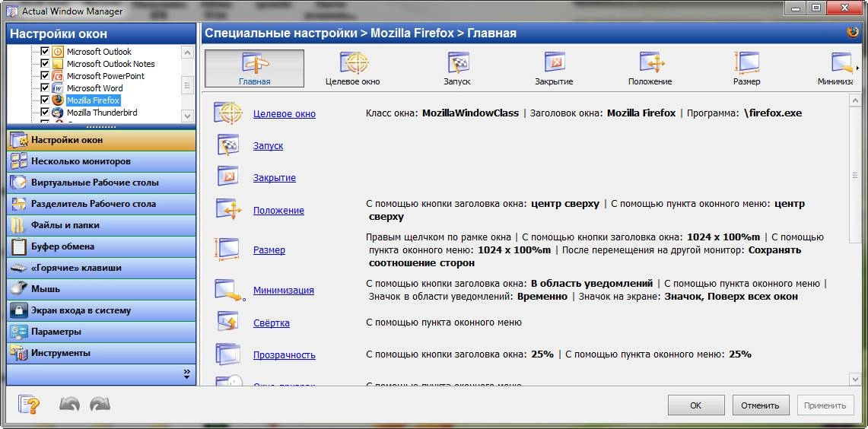Open the Главная toolbar tab
868x429 pixels.
[x=254, y=68]
